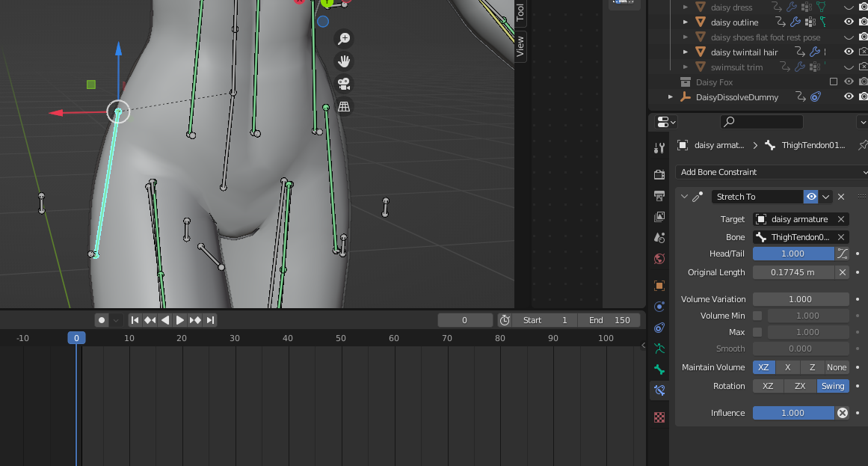Screen dimensions: 868x466
Task: Set Rotation mode to ZX
Action: click(800, 386)
